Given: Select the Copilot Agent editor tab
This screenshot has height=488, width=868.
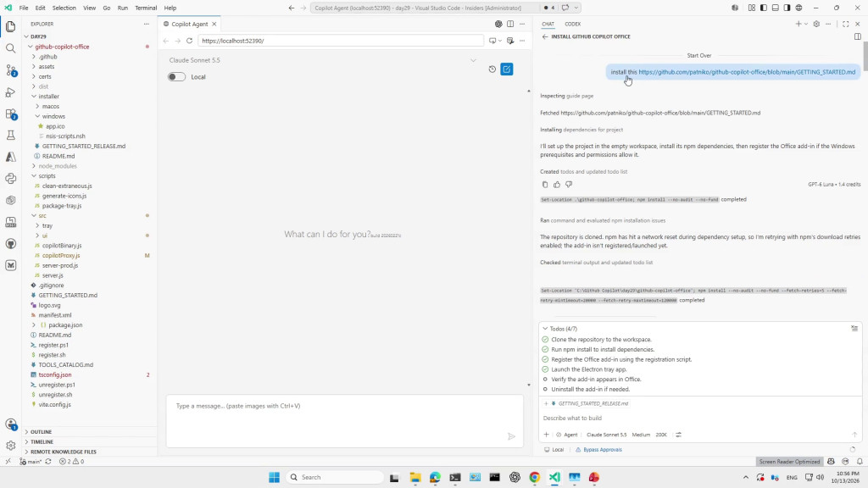Looking at the screenshot, I should pos(190,24).
